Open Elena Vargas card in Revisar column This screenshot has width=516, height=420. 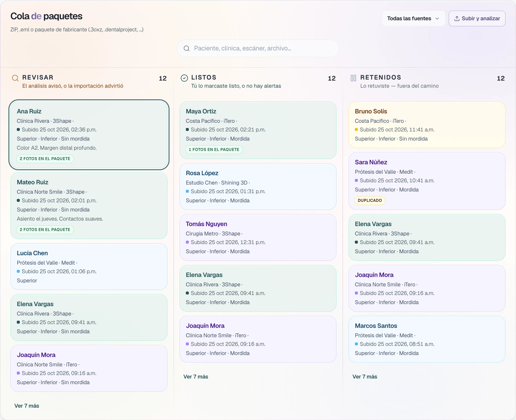tap(89, 317)
